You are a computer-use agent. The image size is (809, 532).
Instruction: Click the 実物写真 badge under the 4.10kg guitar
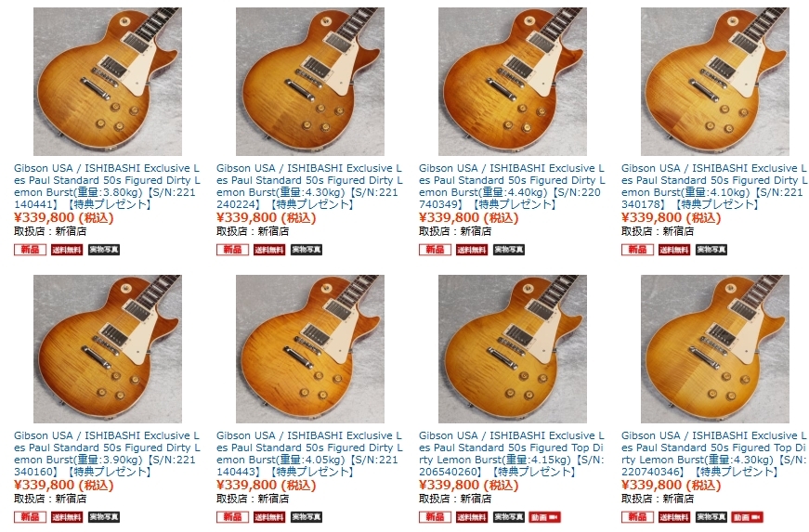click(711, 250)
